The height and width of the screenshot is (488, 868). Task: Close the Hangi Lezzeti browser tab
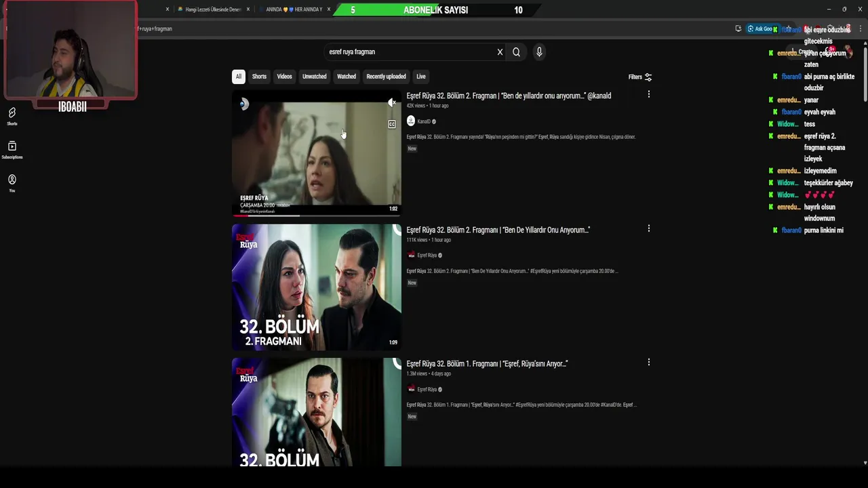tap(248, 9)
